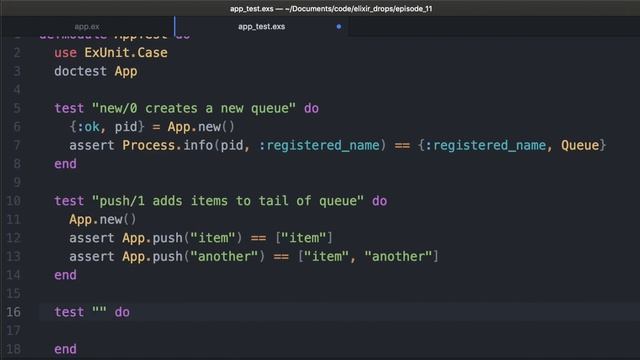The height and width of the screenshot is (360, 640).
Task: Select the app_test.exs tab
Action: click(262, 27)
